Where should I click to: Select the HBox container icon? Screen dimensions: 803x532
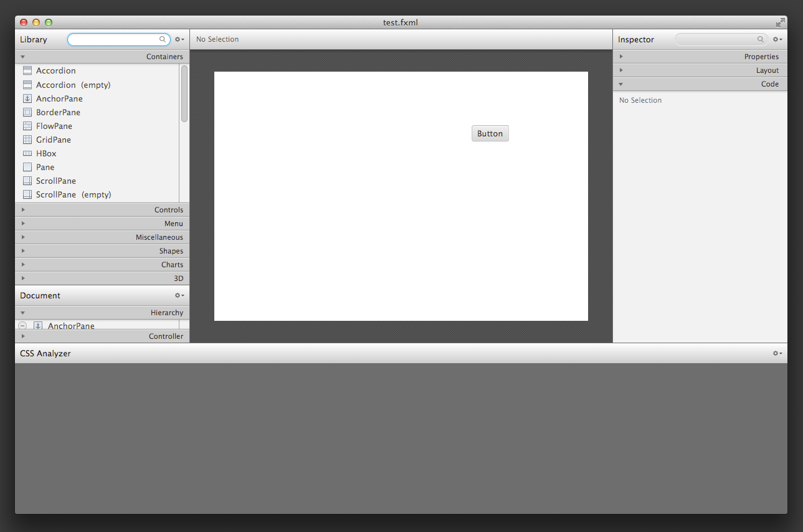point(27,153)
